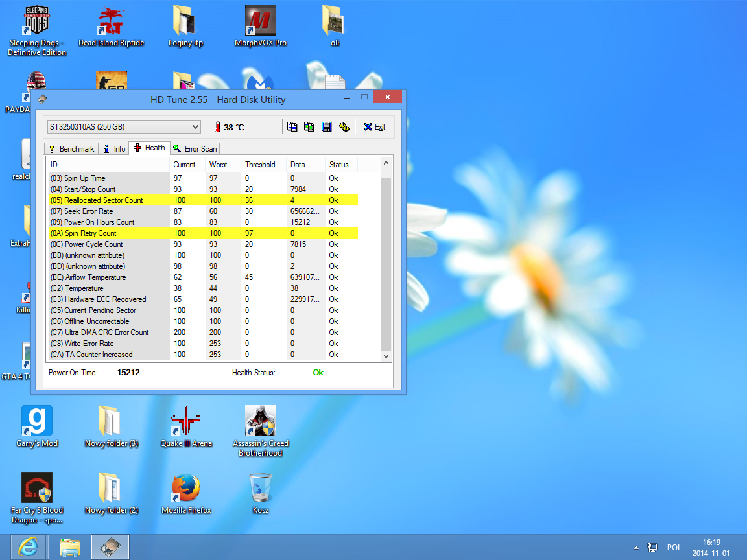Click the network tray icon
This screenshot has width=747, height=560.
tap(652, 548)
